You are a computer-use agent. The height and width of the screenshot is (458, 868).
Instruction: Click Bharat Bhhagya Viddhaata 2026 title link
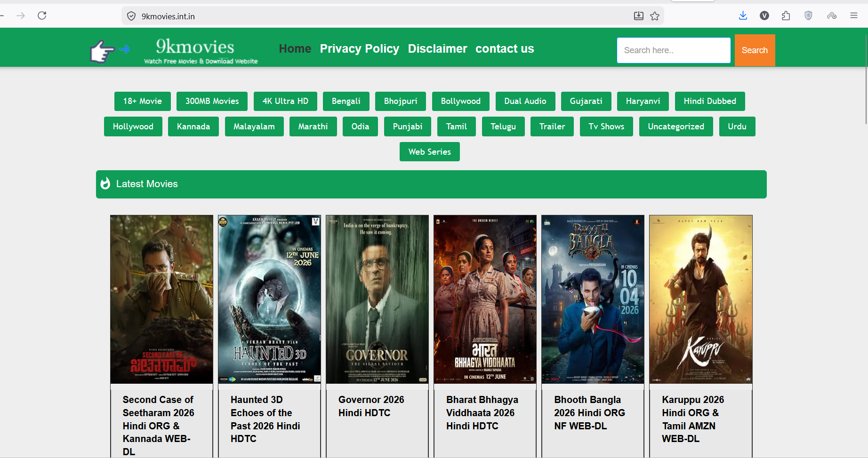(482, 412)
